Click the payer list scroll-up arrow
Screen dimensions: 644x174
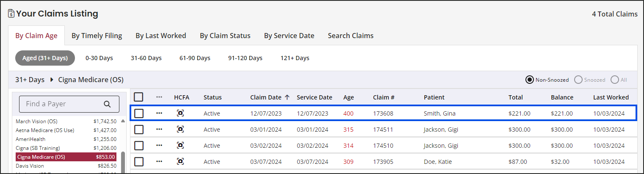(123, 121)
